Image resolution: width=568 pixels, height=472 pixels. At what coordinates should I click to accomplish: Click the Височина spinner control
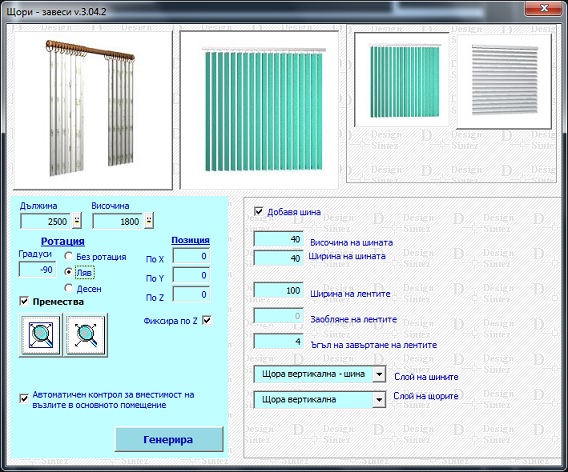[149, 221]
